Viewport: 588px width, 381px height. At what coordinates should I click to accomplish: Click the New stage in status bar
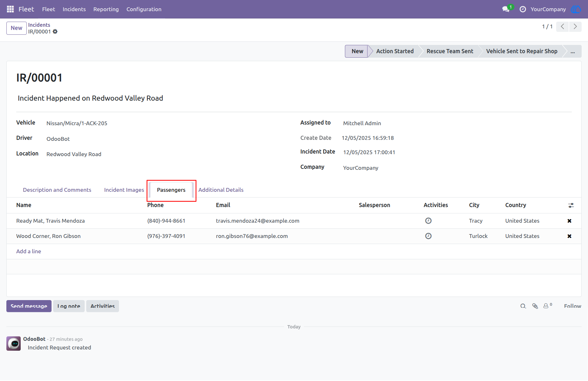pos(357,51)
